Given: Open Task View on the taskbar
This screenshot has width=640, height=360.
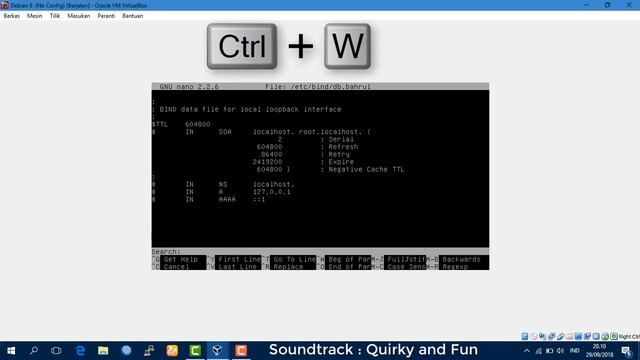Looking at the screenshot, I should pos(56,351).
